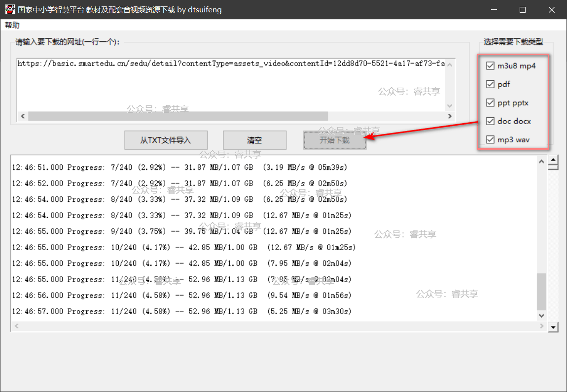Minimize the downloader window
This screenshot has width=567, height=392.
point(494,10)
